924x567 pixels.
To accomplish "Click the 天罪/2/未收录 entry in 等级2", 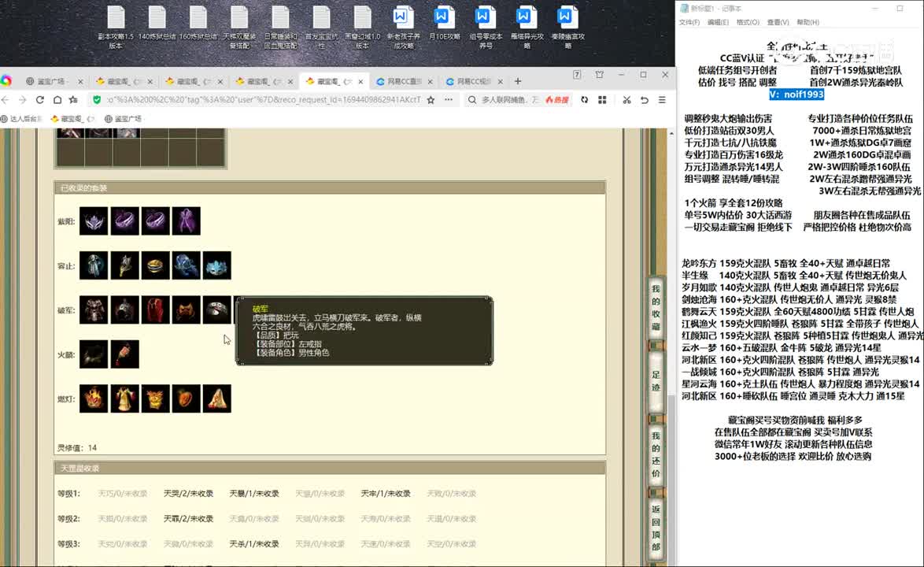I will coord(188,519).
